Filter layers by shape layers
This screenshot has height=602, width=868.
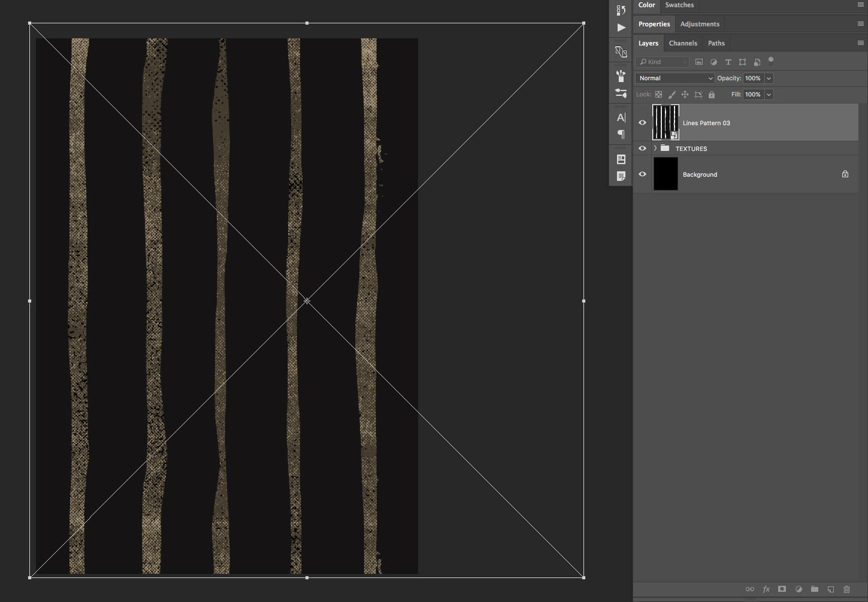coord(743,62)
